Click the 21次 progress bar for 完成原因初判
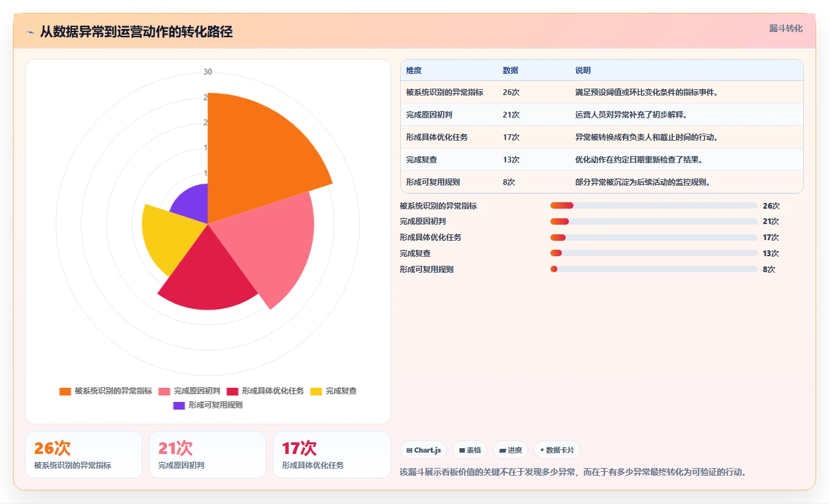This screenshot has width=829, height=504. 654,222
